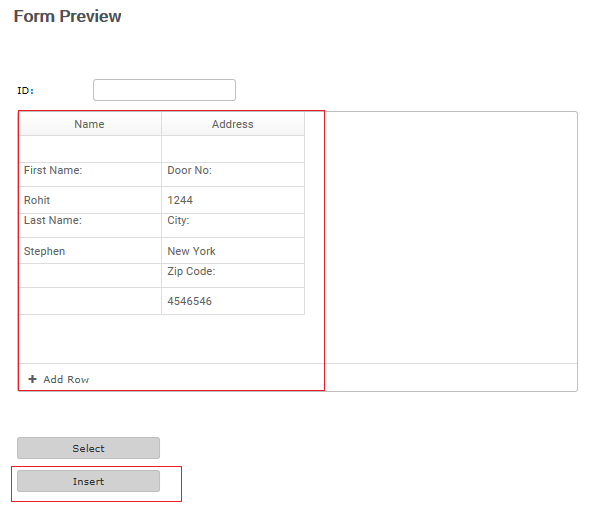Click the Name column header
Image resolution: width=605 pixels, height=516 pixels.
[x=90, y=124]
